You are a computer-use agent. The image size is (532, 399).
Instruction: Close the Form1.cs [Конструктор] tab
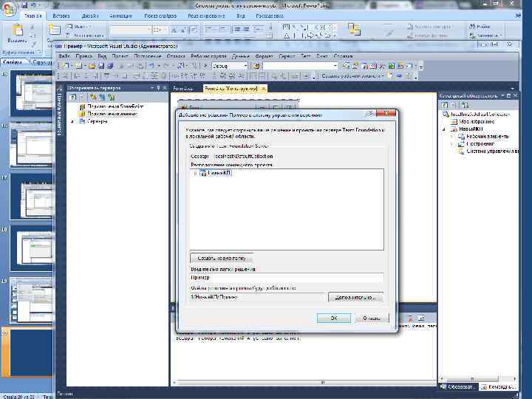click(x=263, y=89)
